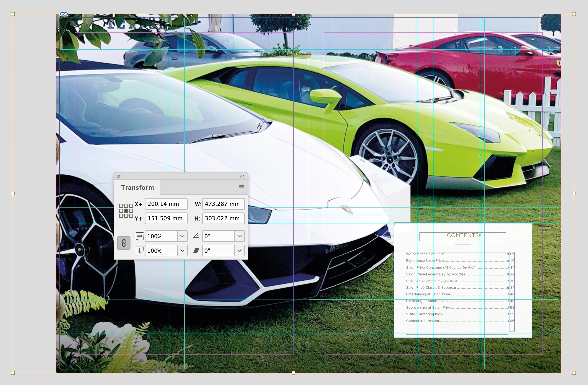Select the Transform tab
The height and width of the screenshot is (385, 588).
point(137,188)
